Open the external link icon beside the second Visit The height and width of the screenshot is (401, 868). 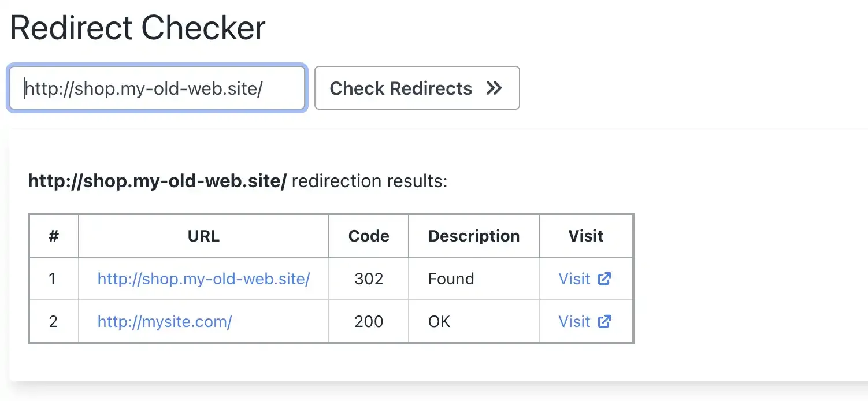tap(604, 321)
